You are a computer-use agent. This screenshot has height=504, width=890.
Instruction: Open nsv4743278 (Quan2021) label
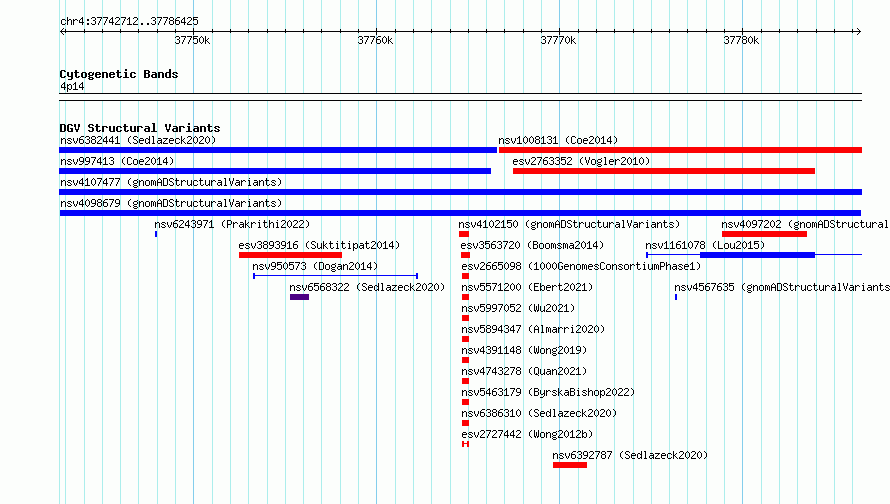(x=524, y=371)
